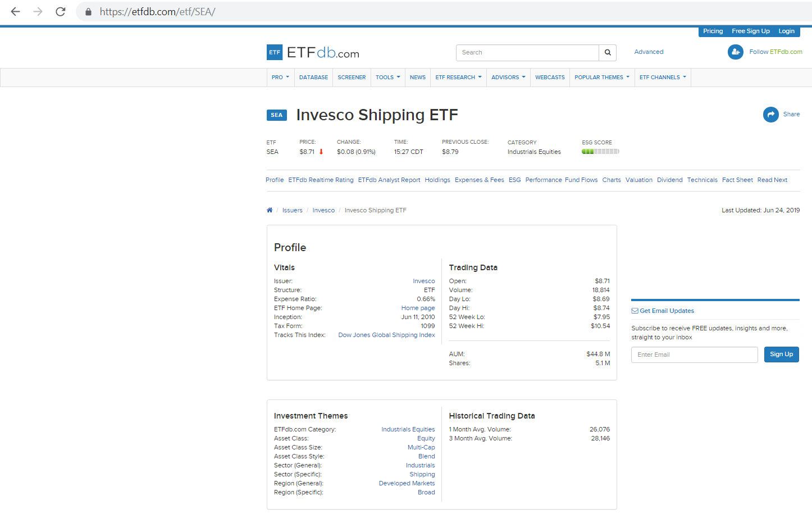The height and width of the screenshot is (518, 812).
Task: Click the Login link
Action: pos(786,31)
